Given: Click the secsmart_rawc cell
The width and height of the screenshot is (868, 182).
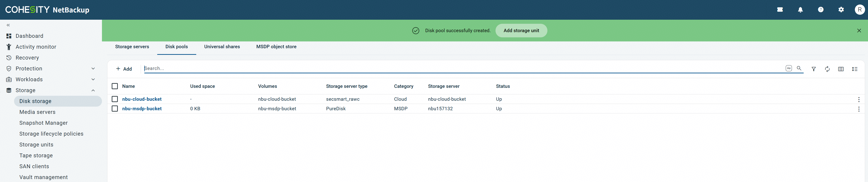Looking at the screenshot, I should click(x=343, y=99).
